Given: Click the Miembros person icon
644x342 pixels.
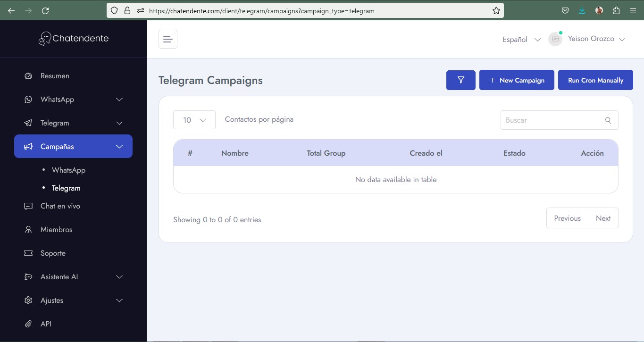Looking at the screenshot, I should pos(28,230).
